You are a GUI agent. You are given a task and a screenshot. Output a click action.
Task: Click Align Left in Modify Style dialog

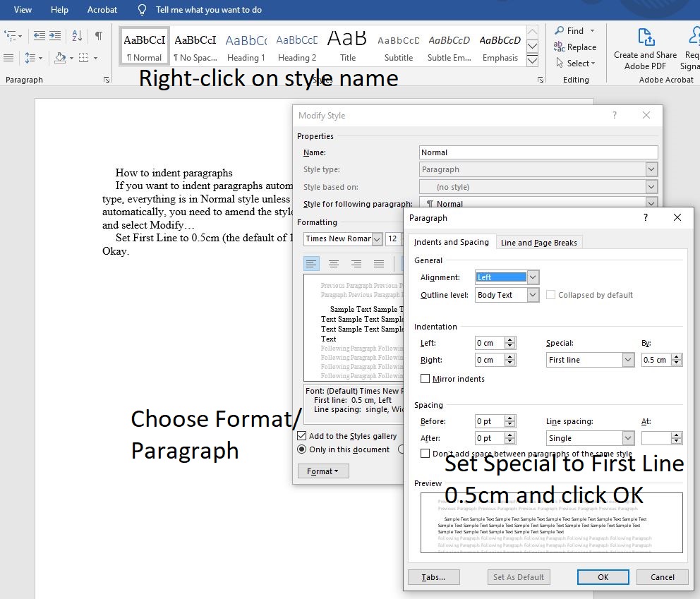click(x=311, y=264)
